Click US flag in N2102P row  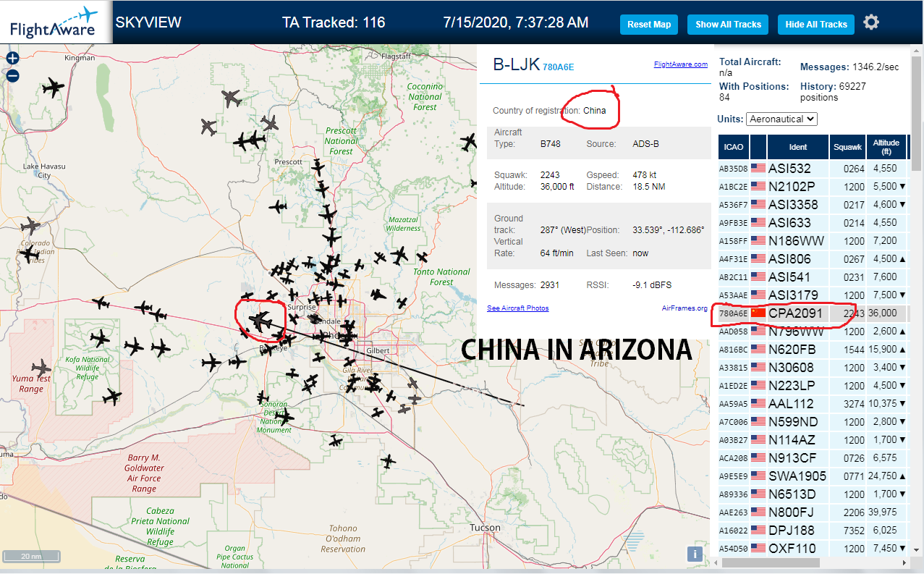758,186
